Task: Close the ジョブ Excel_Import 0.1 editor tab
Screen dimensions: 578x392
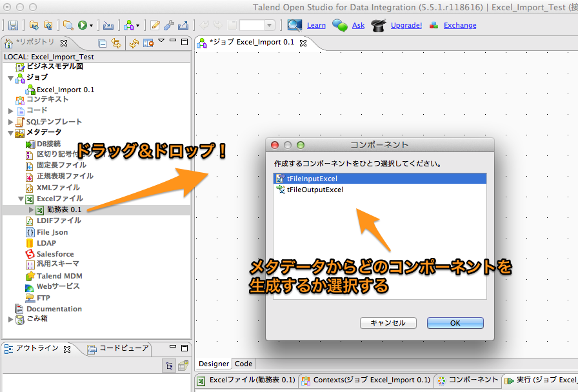Action: (x=303, y=43)
